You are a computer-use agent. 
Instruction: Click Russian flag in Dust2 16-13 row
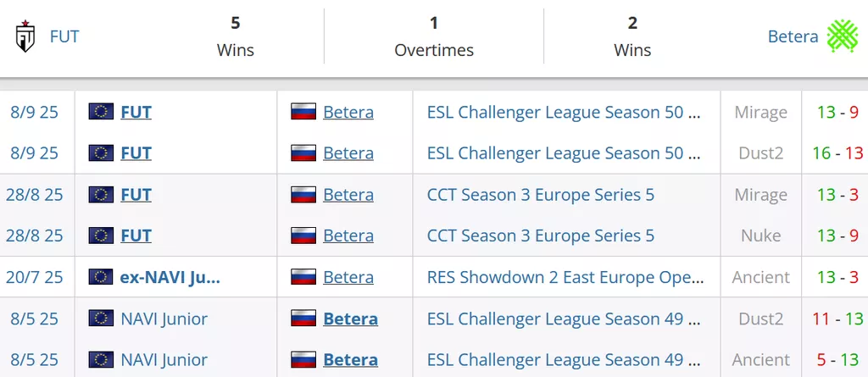(x=303, y=152)
